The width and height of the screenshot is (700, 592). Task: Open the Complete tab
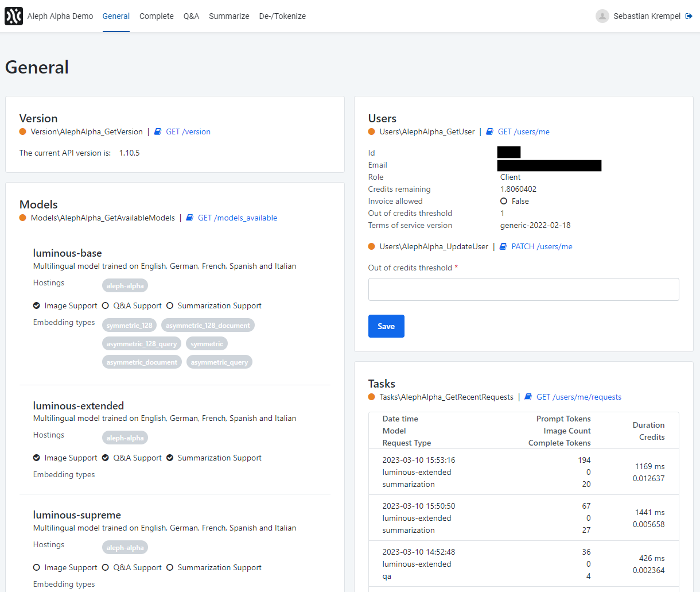pos(156,16)
